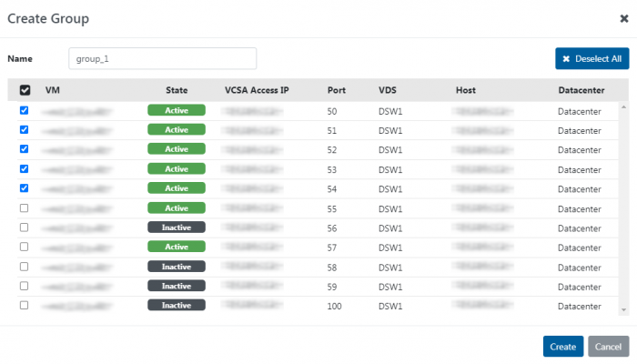The width and height of the screenshot is (637, 364).
Task: Select the inactive VM on port 56
Action: (25, 227)
